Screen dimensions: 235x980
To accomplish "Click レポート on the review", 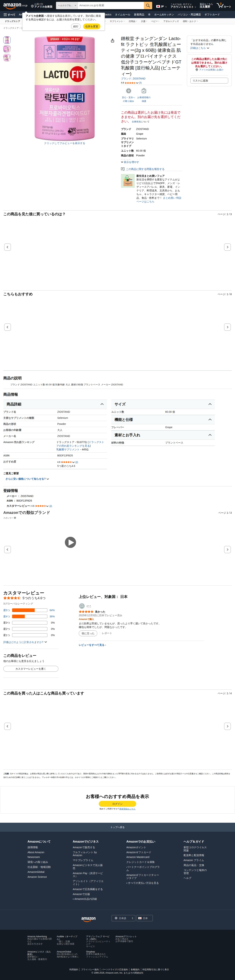I will pos(107,634).
